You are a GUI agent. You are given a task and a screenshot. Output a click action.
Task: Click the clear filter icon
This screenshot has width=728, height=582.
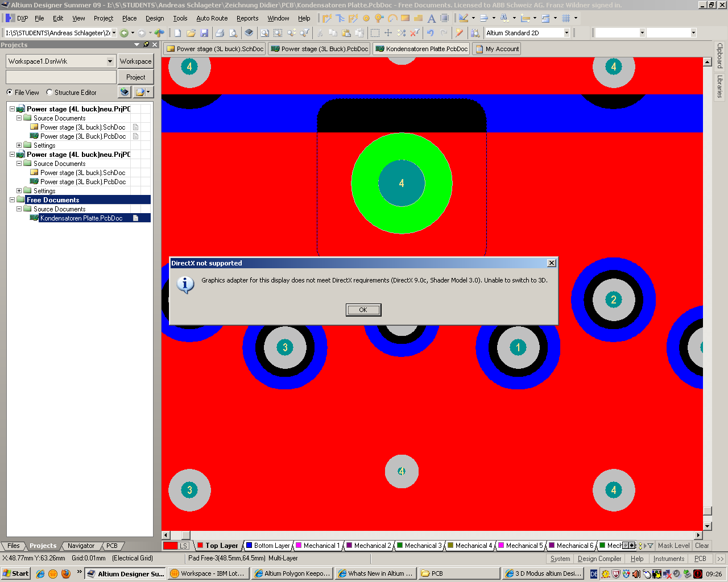click(415, 33)
